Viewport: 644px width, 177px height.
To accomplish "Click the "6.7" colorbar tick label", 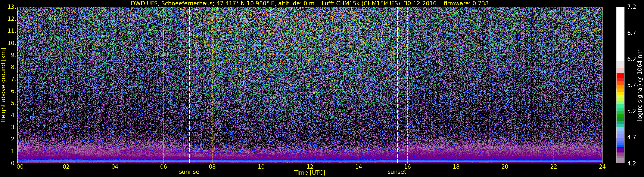I will [x=632, y=33].
